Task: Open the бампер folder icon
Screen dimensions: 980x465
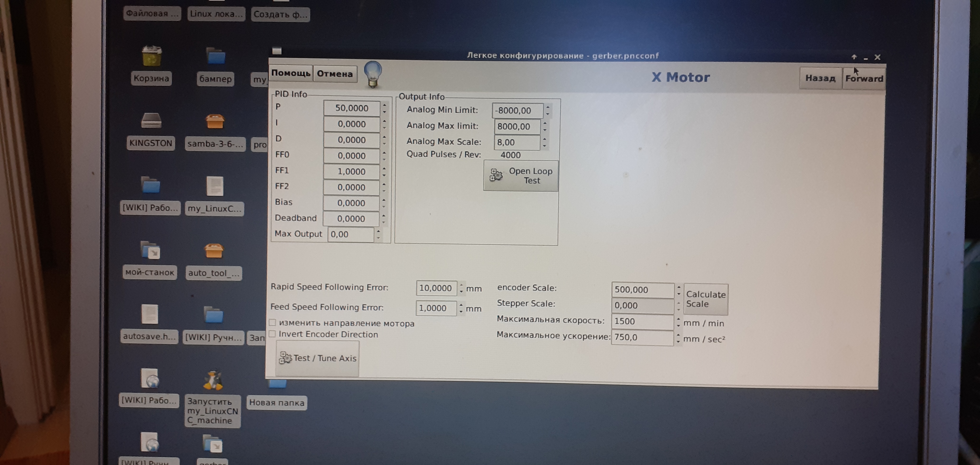Action: tap(216, 56)
